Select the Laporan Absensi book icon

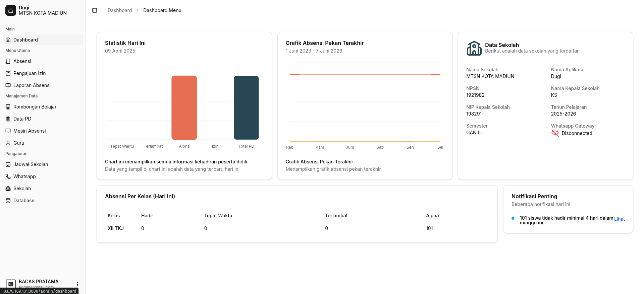(x=8, y=85)
